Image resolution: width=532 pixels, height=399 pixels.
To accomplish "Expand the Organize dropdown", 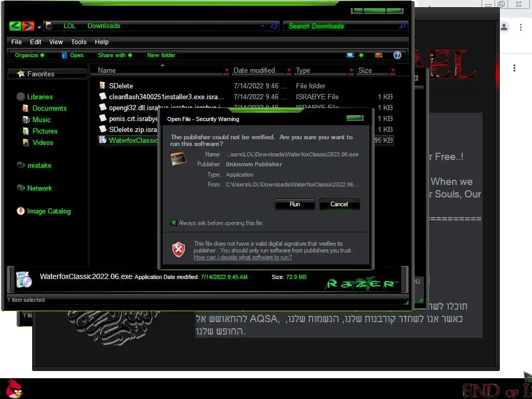I will (29, 55).
